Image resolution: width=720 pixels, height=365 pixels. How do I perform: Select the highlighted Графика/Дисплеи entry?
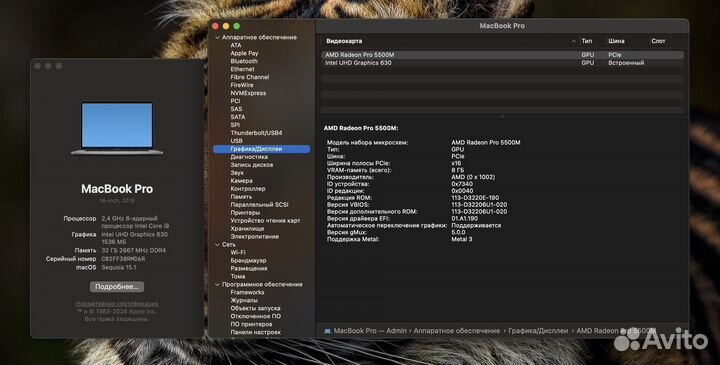pyautogui.click(x=262, y=149)
